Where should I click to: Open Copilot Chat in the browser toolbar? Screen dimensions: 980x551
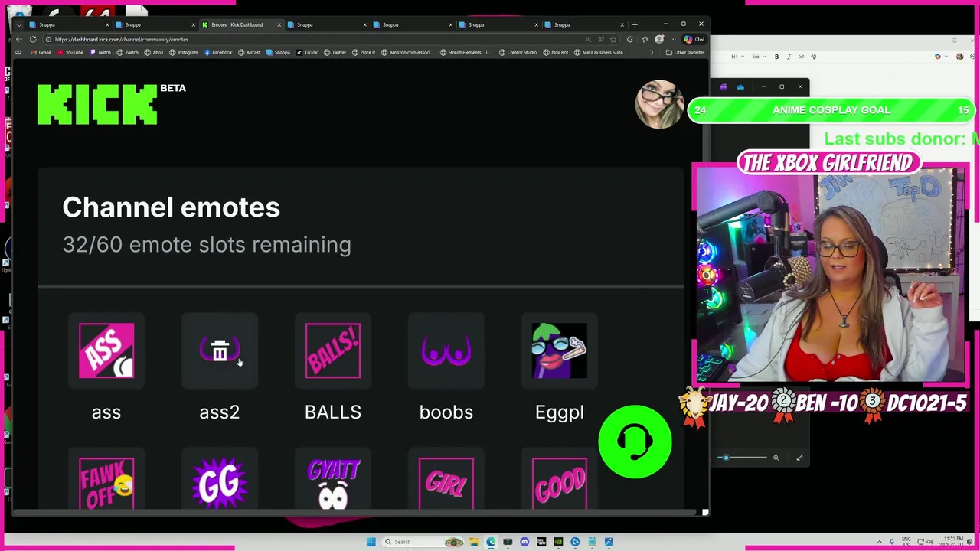coord(694,39)
